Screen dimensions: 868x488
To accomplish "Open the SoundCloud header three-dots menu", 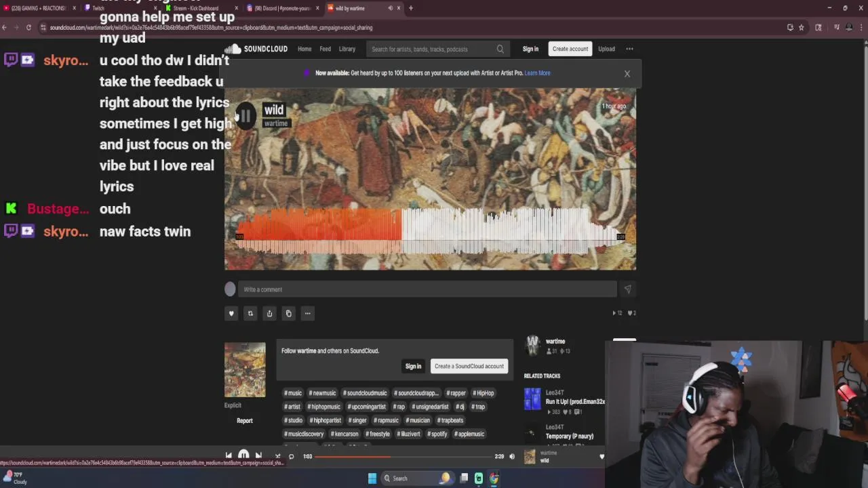I will (x=629, y=49).
